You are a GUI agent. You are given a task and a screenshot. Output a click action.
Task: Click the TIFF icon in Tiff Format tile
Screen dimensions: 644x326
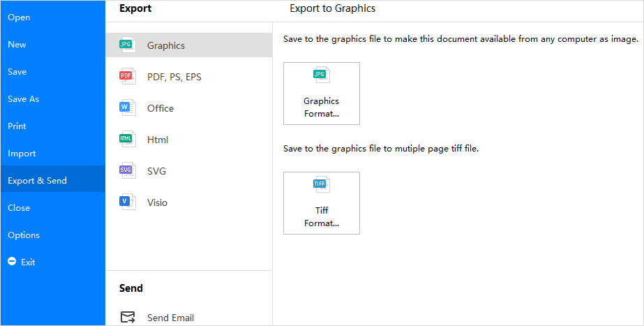(x=321, y=184)
